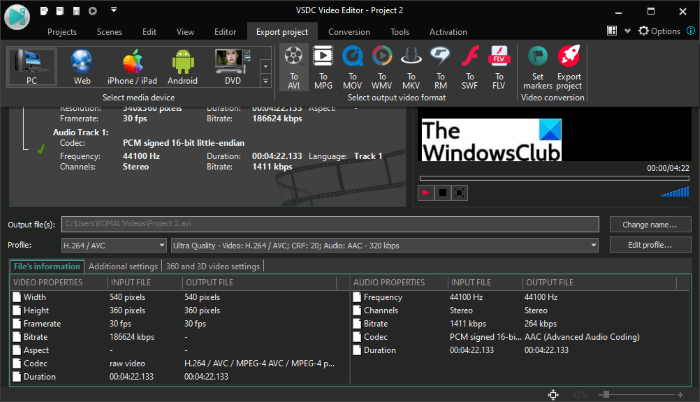Choose the To MKV video format
The height and width of the screenshot is (402, 700).
coord(410,67)
